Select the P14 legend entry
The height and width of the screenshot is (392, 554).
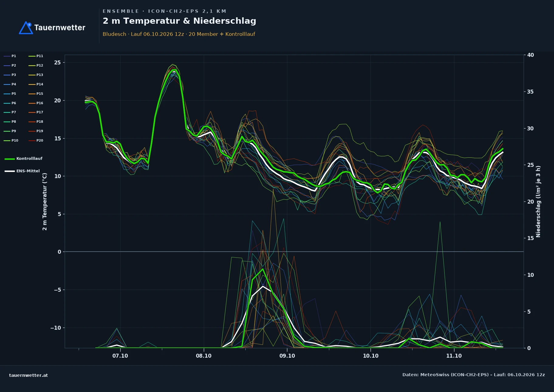click(x=36, y=84)
